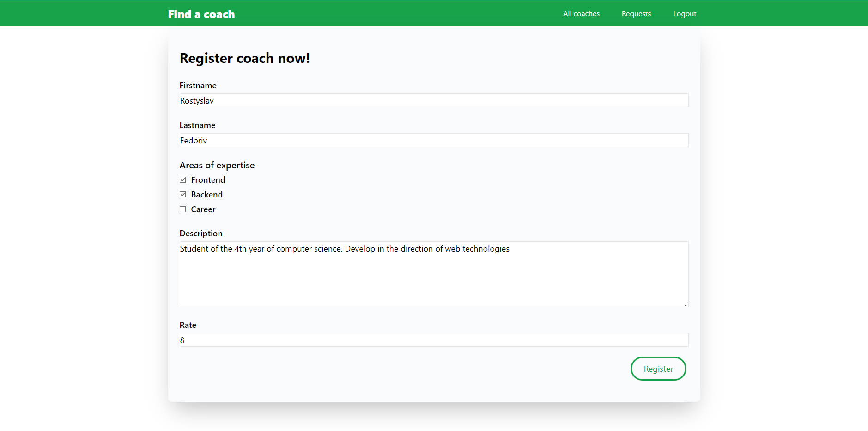Open the Requests page

point(636,13)
